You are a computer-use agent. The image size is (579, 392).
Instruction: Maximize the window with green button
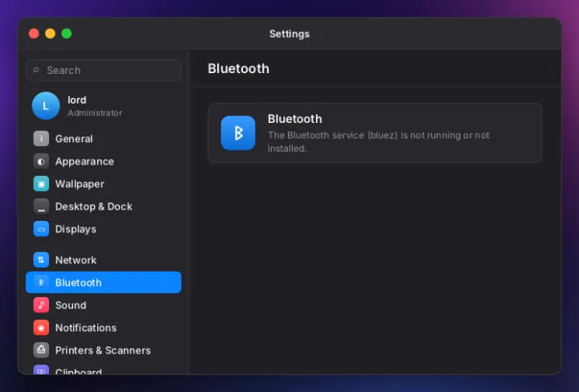pyautogui.click(x=67, y=34)
